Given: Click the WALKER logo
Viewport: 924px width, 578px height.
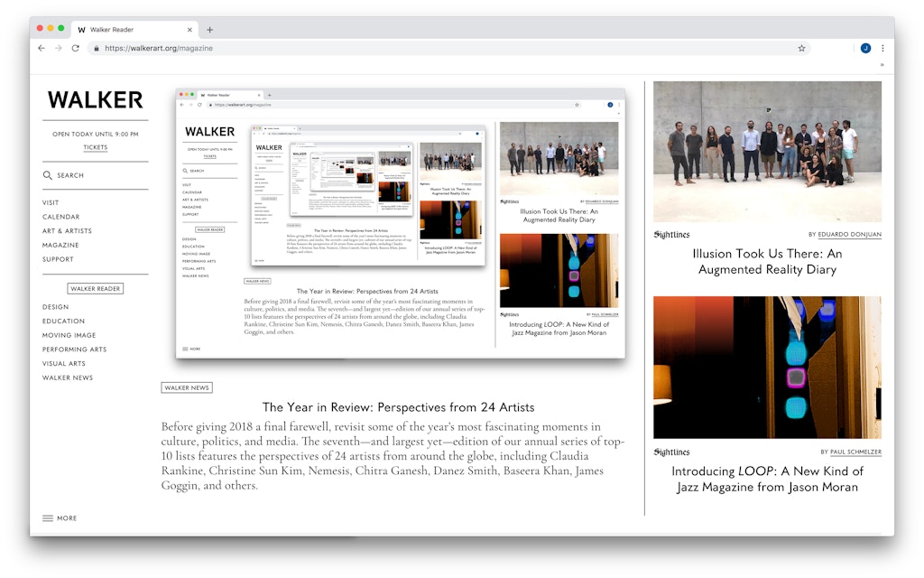Looking at the screenshot, I should [x=95, y=99].
